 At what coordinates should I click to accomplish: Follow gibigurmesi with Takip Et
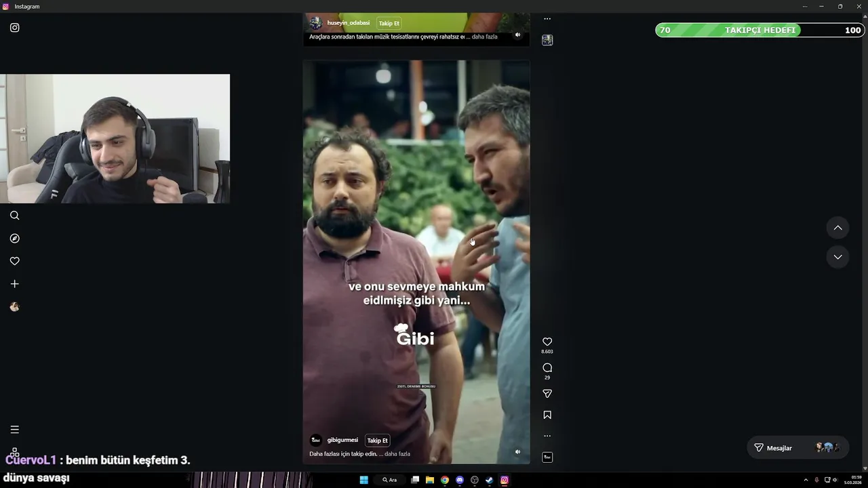pos(377,441)
